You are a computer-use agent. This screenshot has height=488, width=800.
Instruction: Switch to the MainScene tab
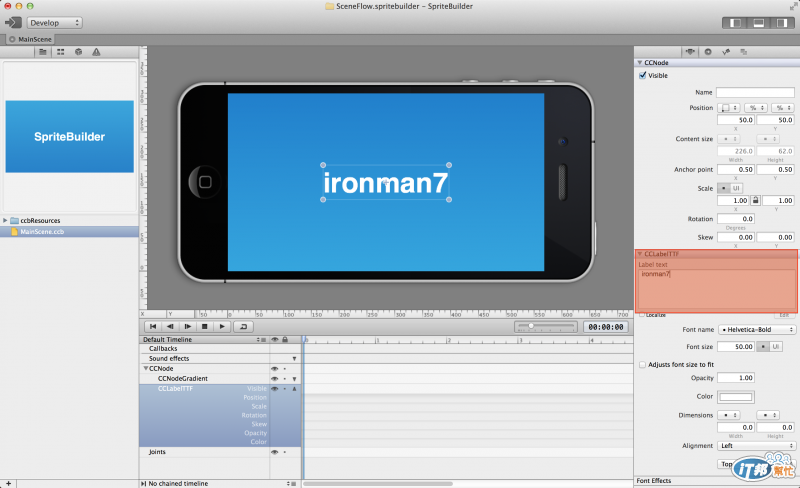(x=30, y=39)
